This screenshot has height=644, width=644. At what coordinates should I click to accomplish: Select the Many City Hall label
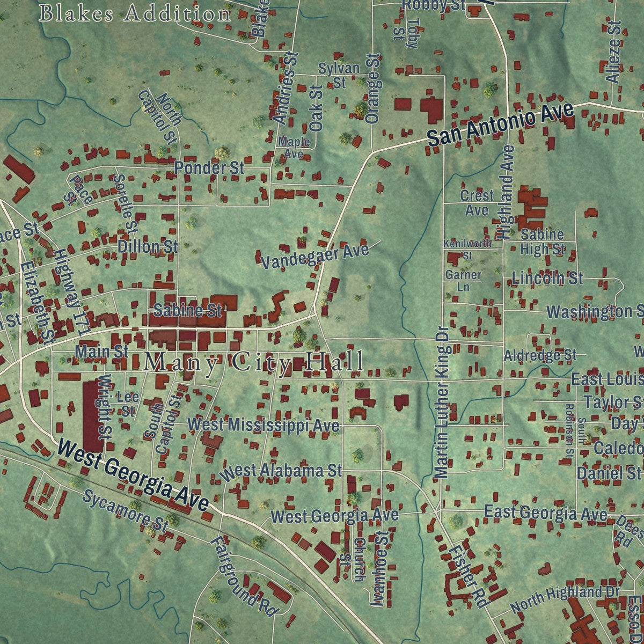coord(254,362)
